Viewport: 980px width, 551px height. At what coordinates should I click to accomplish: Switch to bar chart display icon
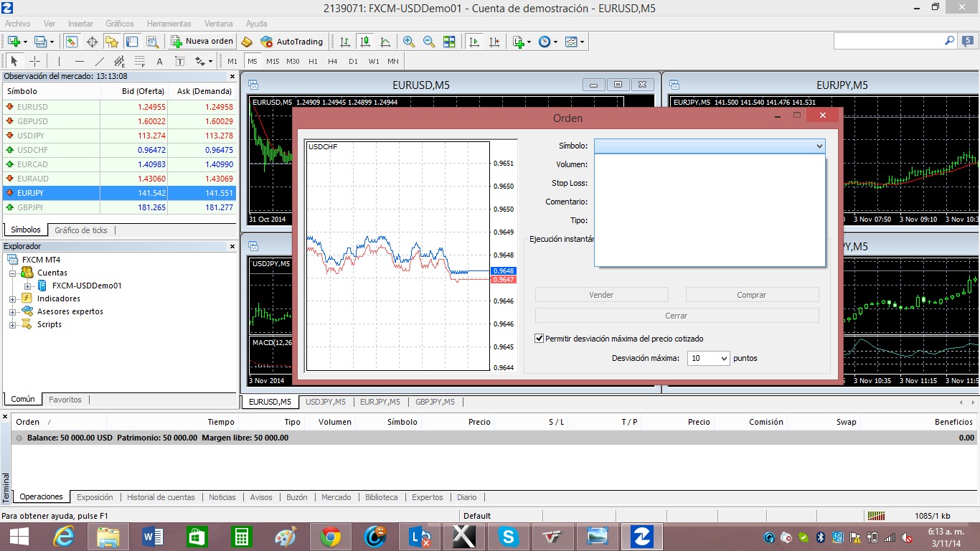345,42
